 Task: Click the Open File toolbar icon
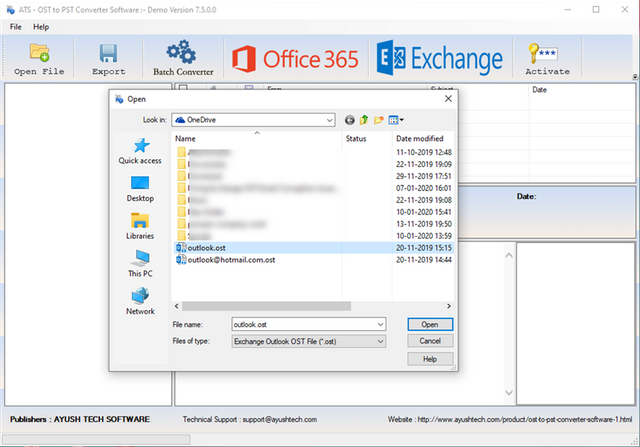pyautogui.click(x=39, y=58)
